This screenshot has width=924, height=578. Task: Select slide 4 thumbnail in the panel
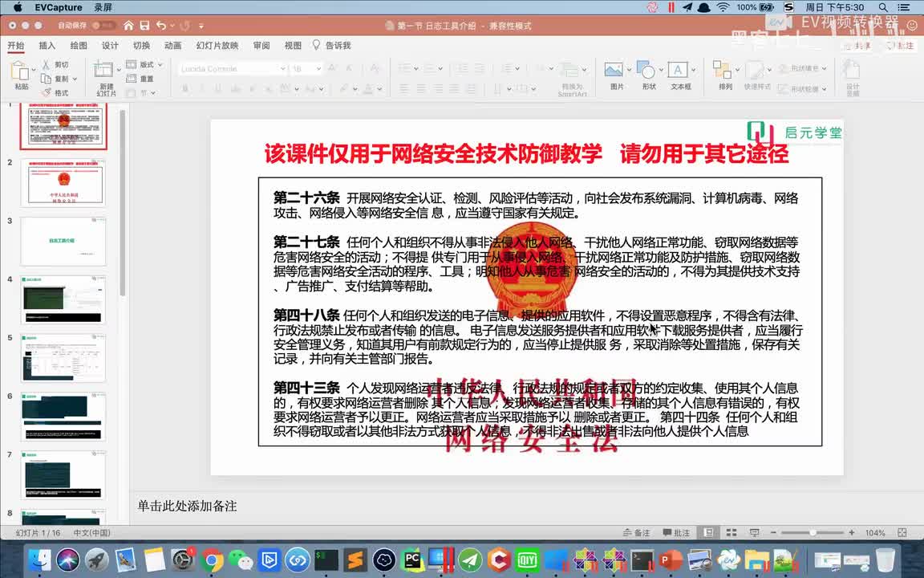[63, 299]
